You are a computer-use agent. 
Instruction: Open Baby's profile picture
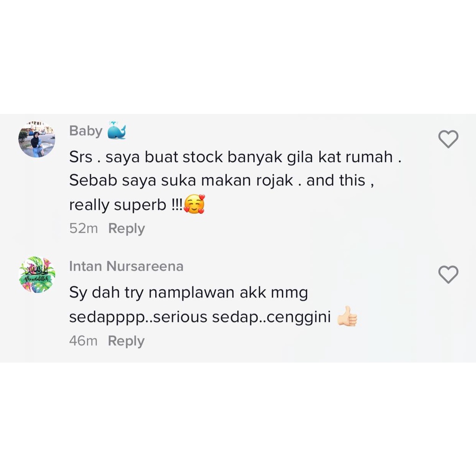pyautogui.click(x=37, y=139)
